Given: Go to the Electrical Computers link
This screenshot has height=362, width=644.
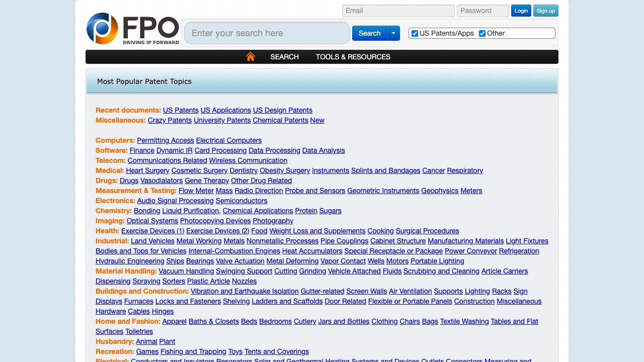Looking at the screenshot, I should pos(228,140).
